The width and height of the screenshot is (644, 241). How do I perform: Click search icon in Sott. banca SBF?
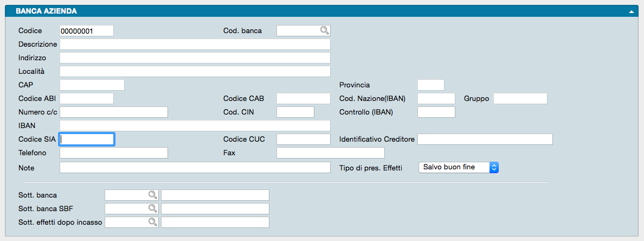pos(153,208)
